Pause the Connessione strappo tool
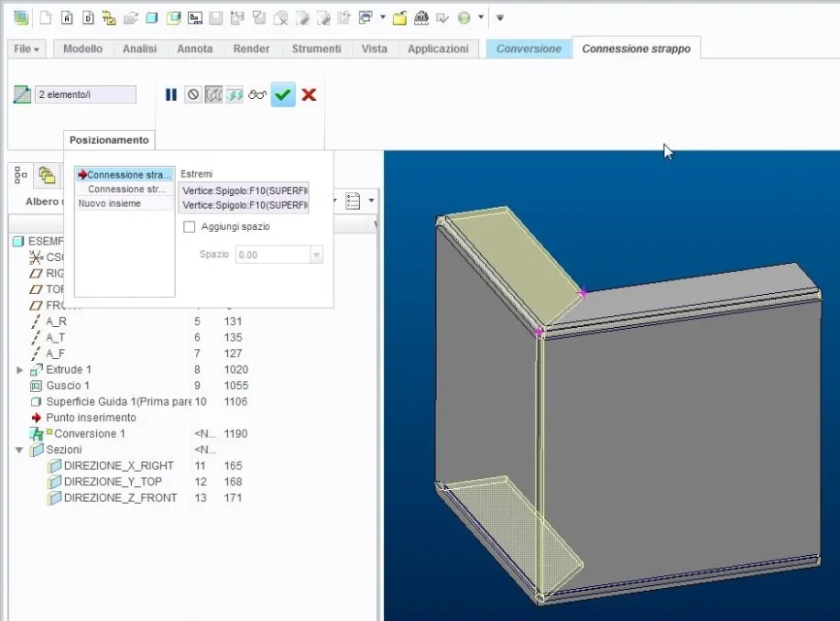The image size is (840, 621). coord(171,94)
